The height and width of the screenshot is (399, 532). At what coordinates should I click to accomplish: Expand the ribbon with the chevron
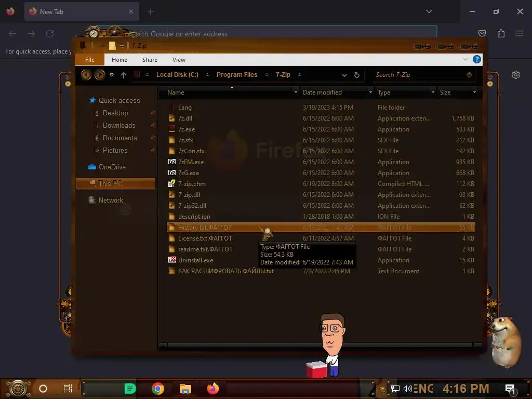point(465,59)
